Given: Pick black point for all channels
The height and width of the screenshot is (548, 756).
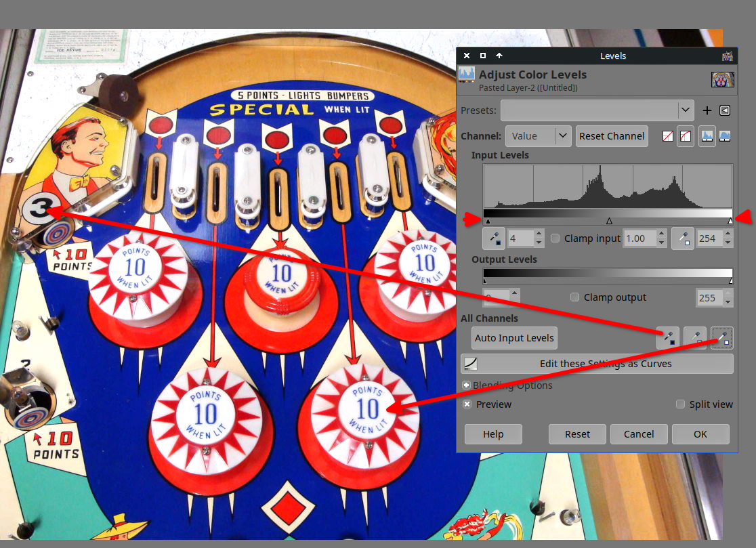Looking at the screenshot, I should point(668,338).
